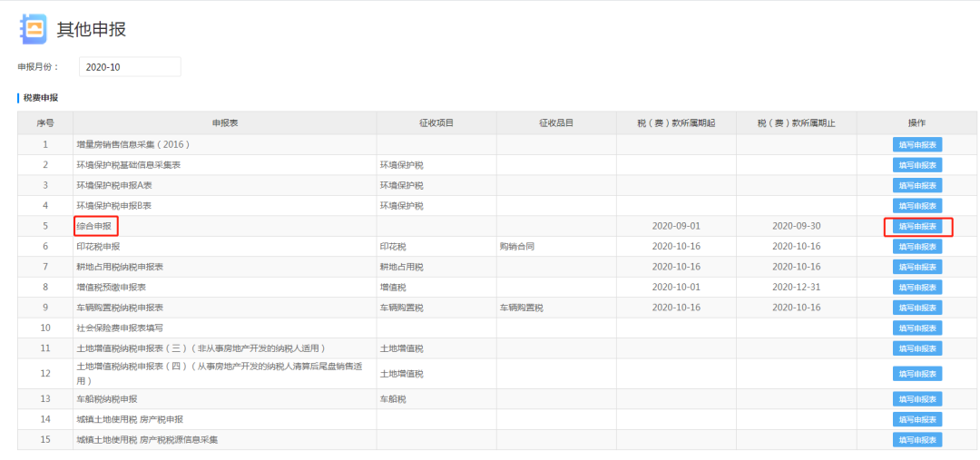Select 购销合同 in the 征收品目 column
Screen dimensions: 980x460
tap(517, 246)
